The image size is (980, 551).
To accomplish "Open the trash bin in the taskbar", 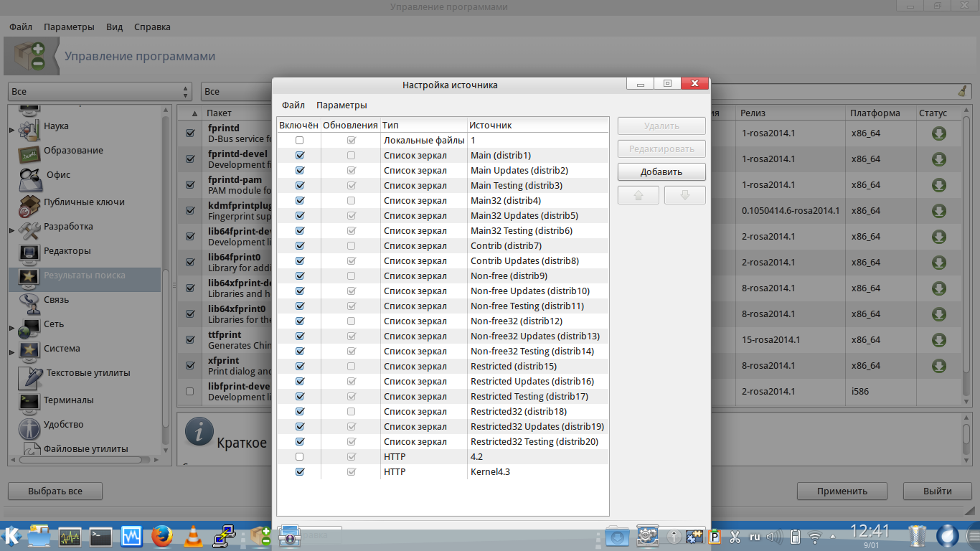I will [x=917, y=536].
